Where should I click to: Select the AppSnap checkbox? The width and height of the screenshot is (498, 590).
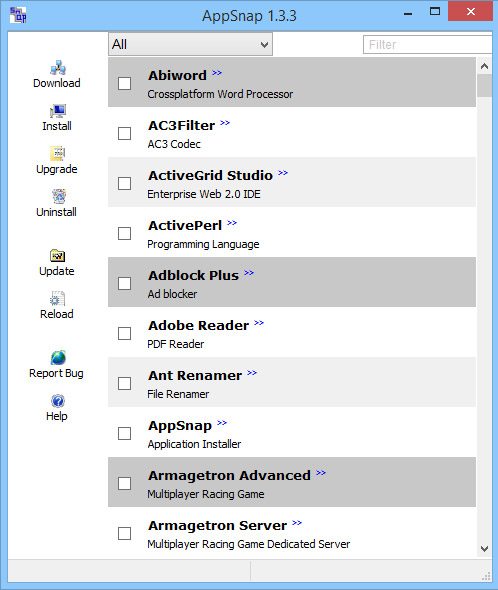click(x=125, y=433)
